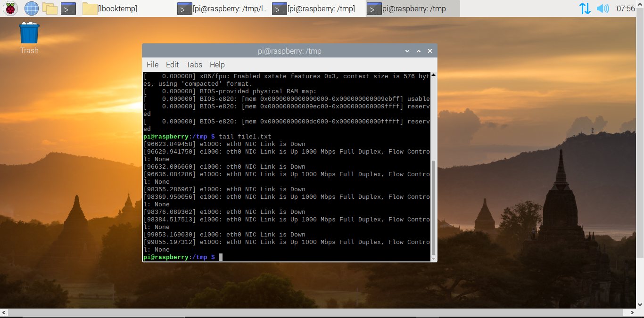
Task: Click the terminal title bar pi@raspberry: /tmp
Action: (x=289, y=51)
